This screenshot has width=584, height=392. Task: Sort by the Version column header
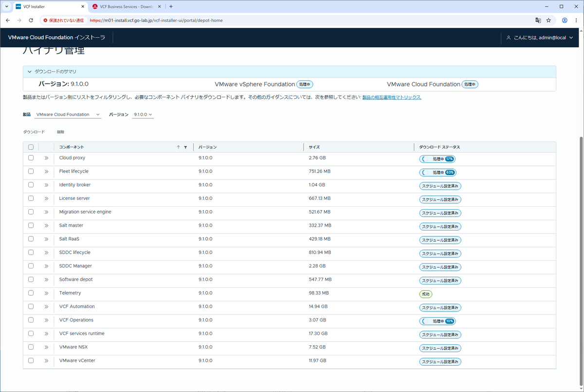[208, 147]
